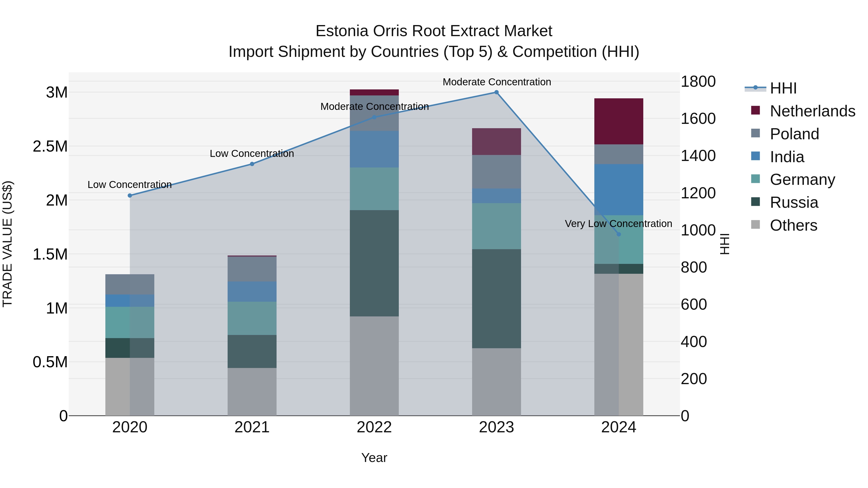Click the 2023 Netherlands bar segment
Viewport: 868px width, 488px height.
(496, 142)
